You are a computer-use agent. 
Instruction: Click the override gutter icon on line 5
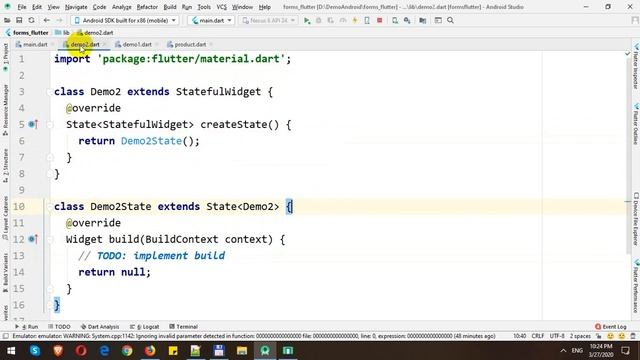tap(33, 124)
